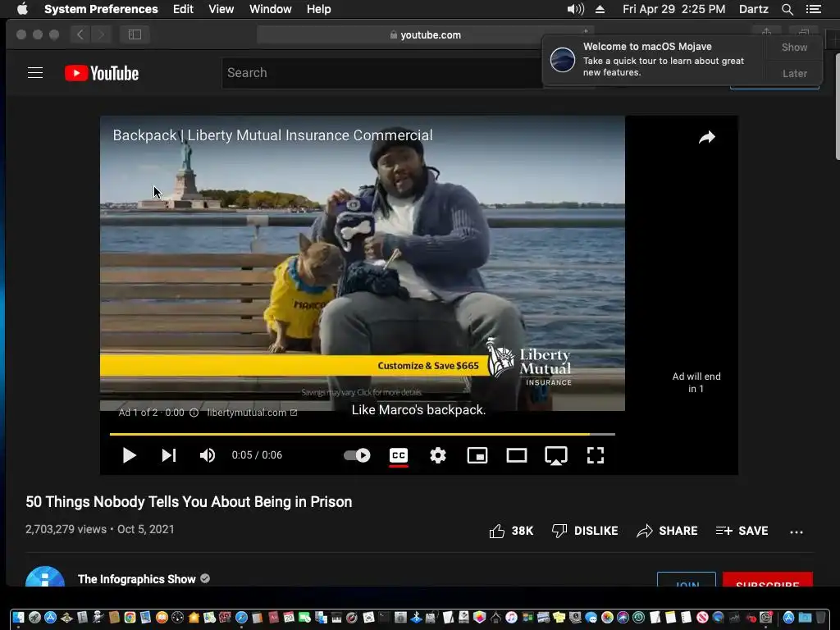The width and height of the screenshot is (840, 630).
Task: Toggle the autoplay switch in the player
Action: 357,455
